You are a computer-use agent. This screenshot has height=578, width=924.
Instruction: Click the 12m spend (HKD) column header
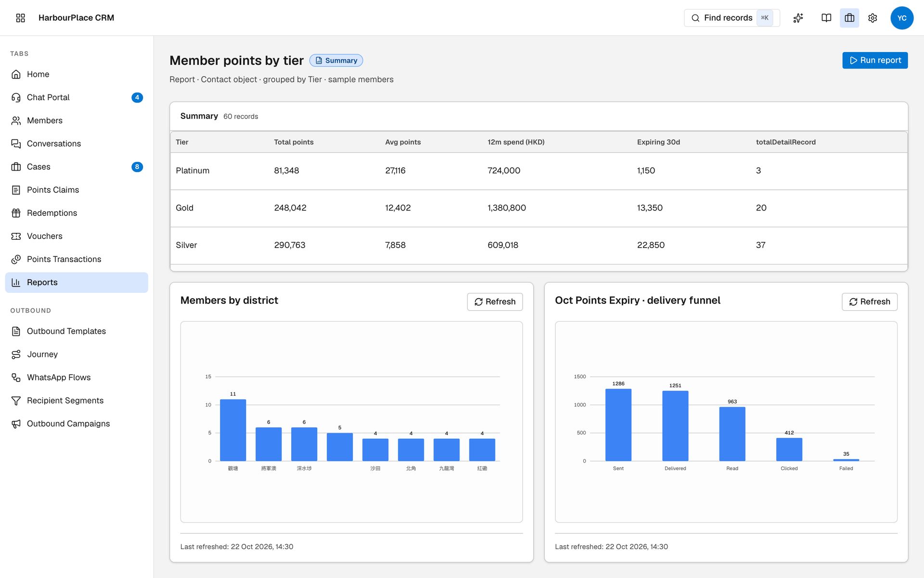pos(516,142)
